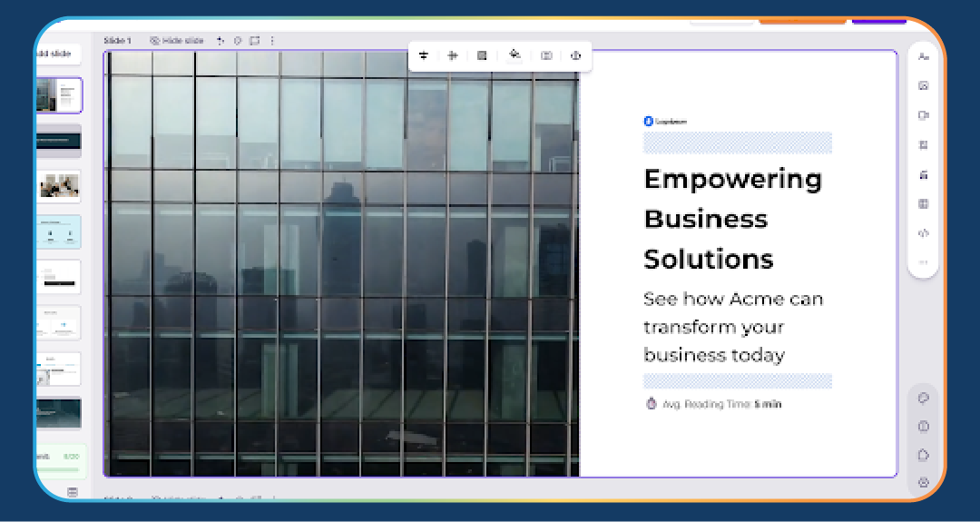
Task: Select the table grid icon in right sidebar
Action: [923, 203]
